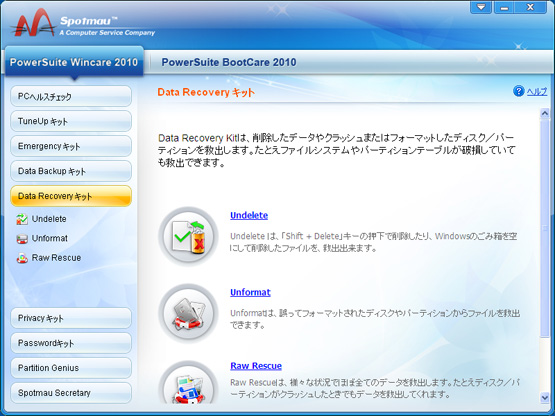Open the large Unformat circular icon
Image resolution: width=555 pixels, height=416 pixels.
188,313
